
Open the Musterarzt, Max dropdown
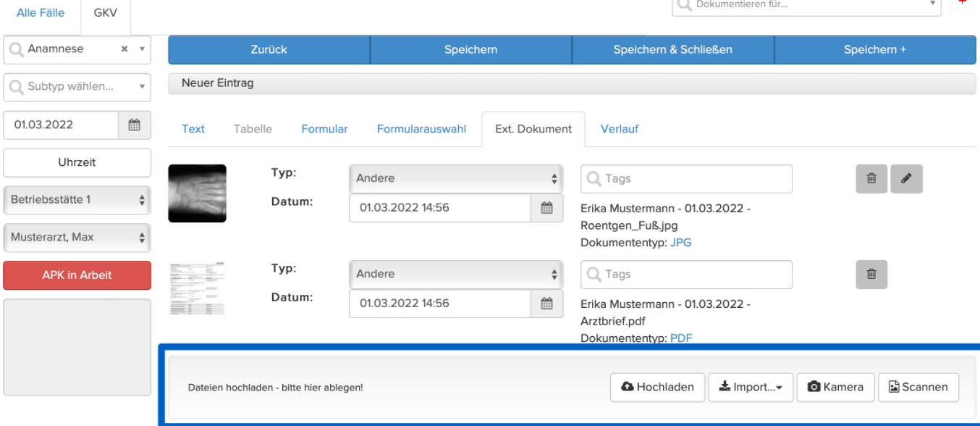click(x=77, y=238)
